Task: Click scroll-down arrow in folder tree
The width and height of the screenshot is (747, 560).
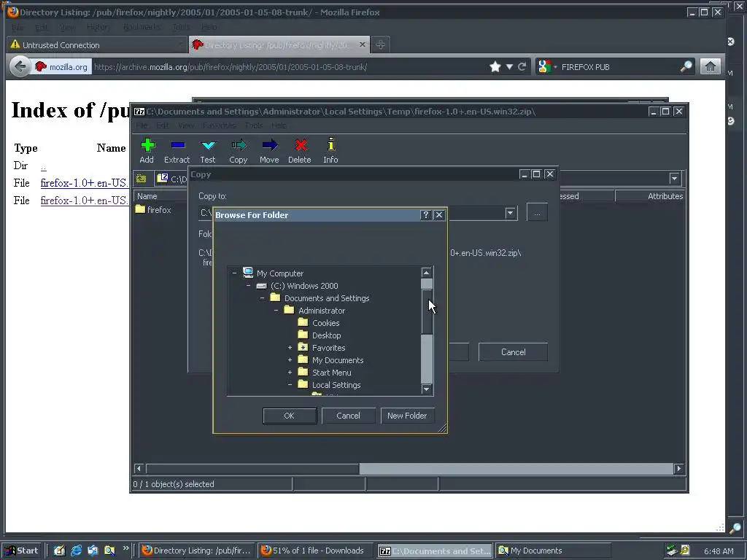Action: [x=427, y=389]
